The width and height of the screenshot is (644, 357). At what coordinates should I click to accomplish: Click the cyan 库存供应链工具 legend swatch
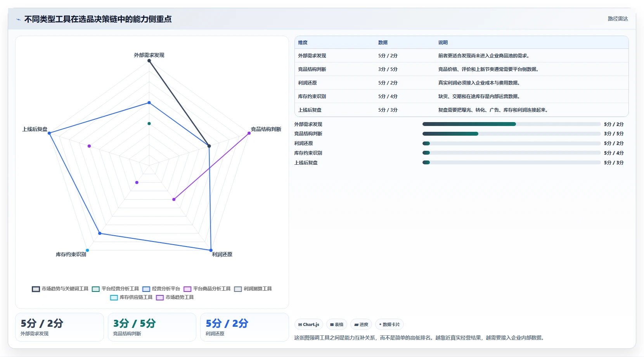[114, 298]
